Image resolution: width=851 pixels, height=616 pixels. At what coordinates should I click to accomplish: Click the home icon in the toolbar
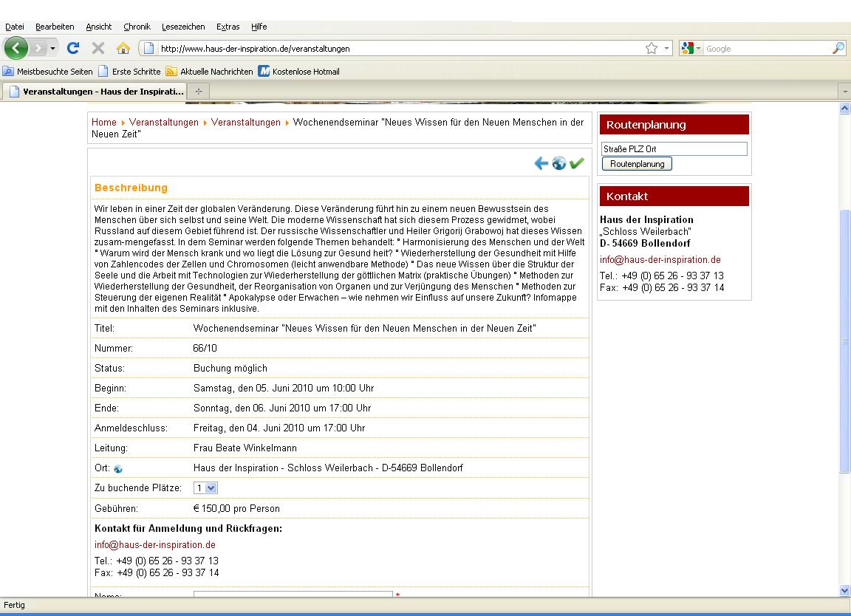[123, 49]
